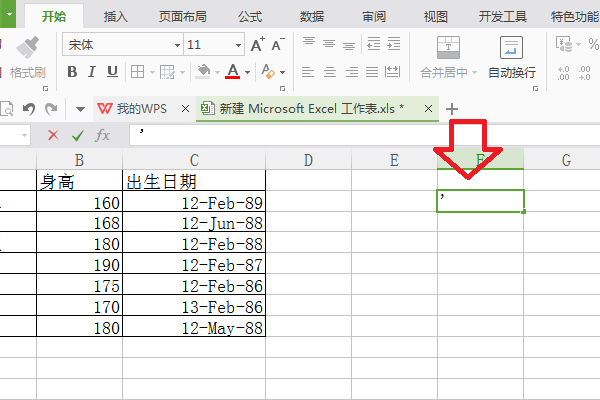Select cell containing 12-Jun-88
This screenshot has height=400, width=600.
[194, 222]
